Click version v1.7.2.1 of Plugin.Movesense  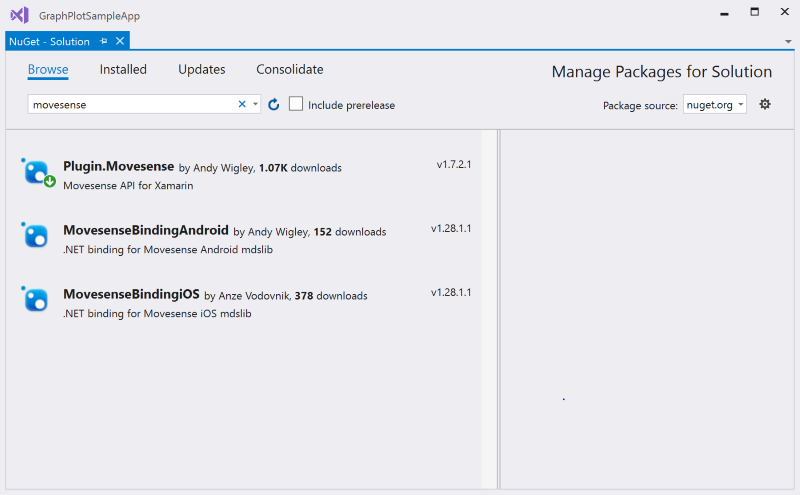[x=454, y=164]
